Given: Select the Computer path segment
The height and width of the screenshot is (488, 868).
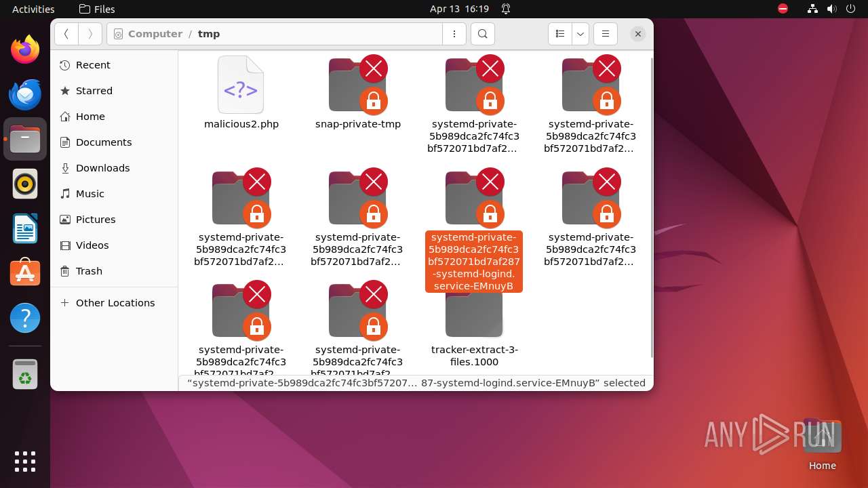Looking at the screenshot, I should [155, 34].
